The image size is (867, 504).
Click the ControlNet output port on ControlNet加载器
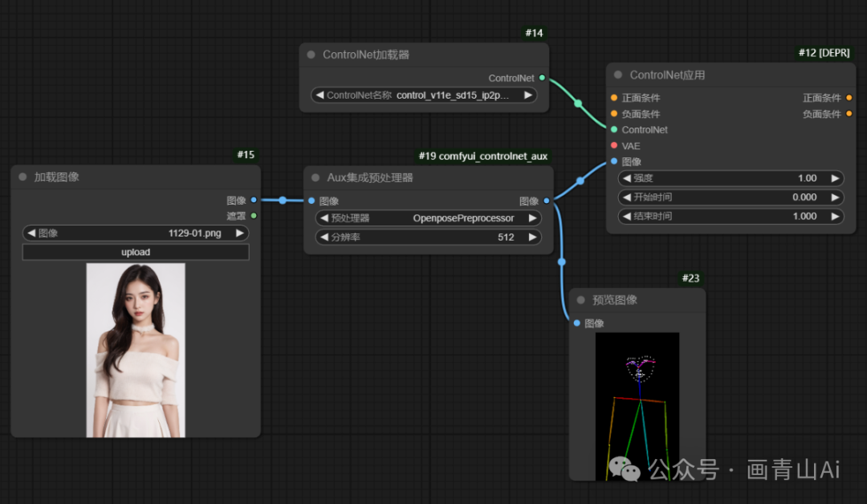542,78
